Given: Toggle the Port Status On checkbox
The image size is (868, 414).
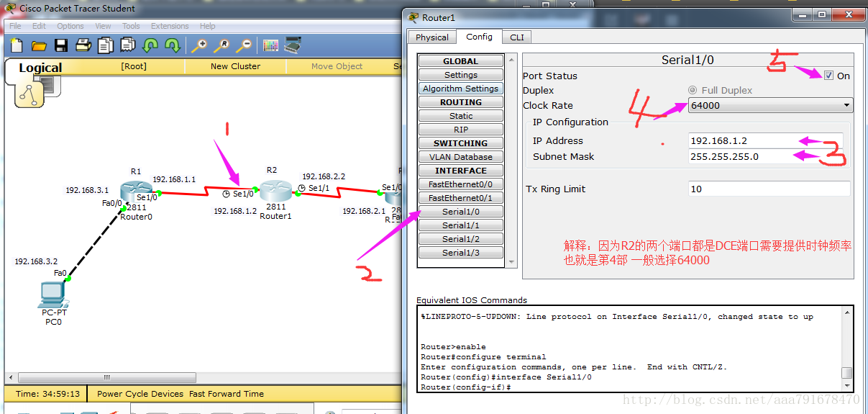Looking at the screenshot, I should point(829,76).
